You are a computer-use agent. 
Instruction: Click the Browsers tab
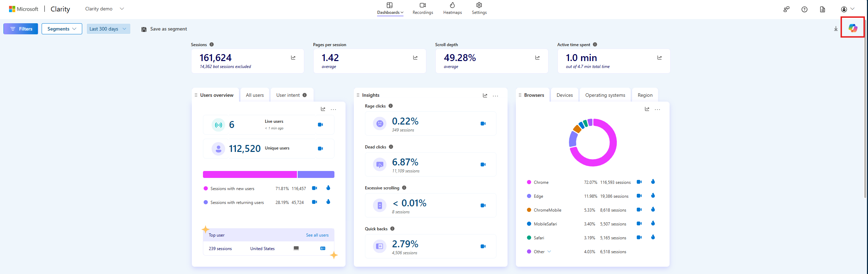click(533, 95)
